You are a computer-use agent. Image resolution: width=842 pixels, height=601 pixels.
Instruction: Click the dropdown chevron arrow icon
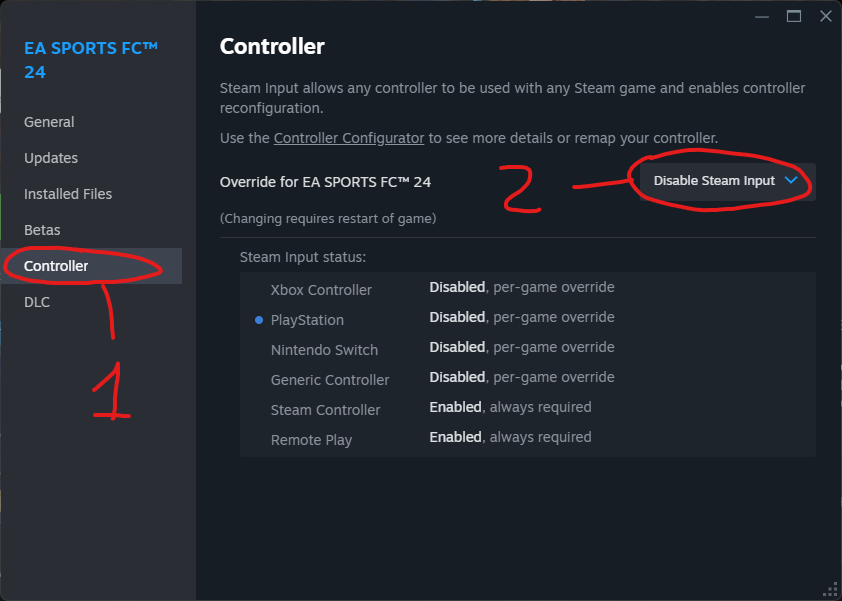pos(791,181)
